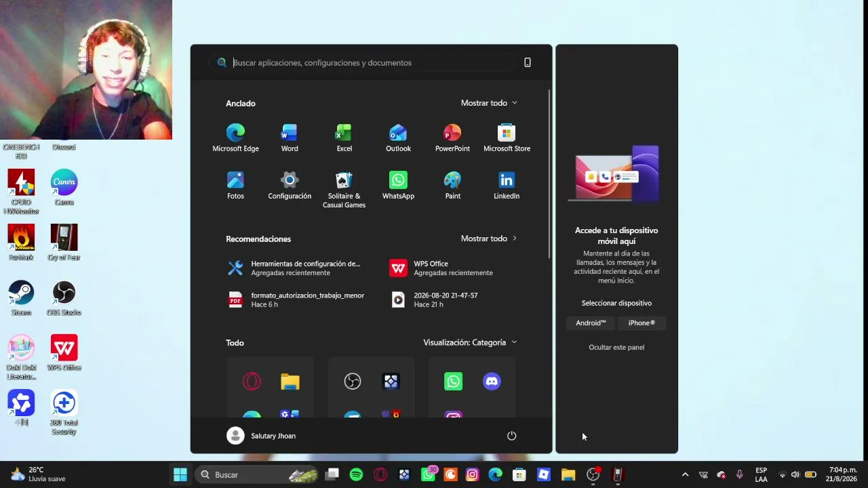Click the Windows Start button
868x488 pixels.
point(180,474)
